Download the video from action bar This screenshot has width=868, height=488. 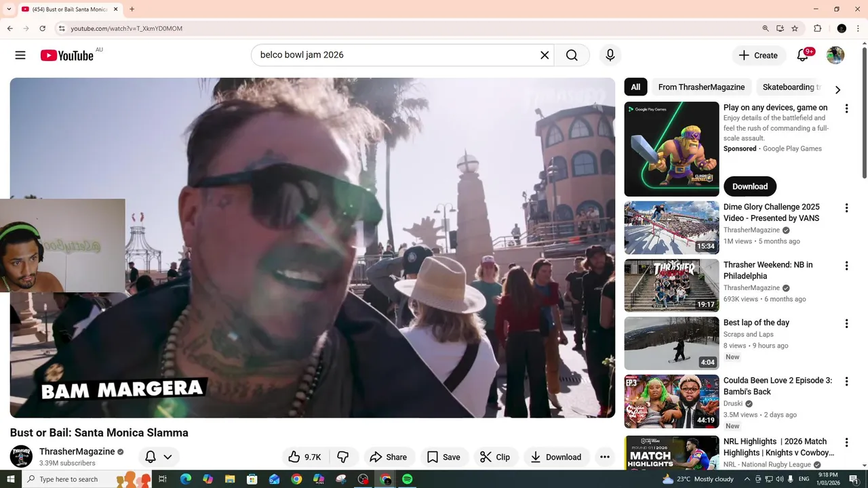[x=556, y=457]
